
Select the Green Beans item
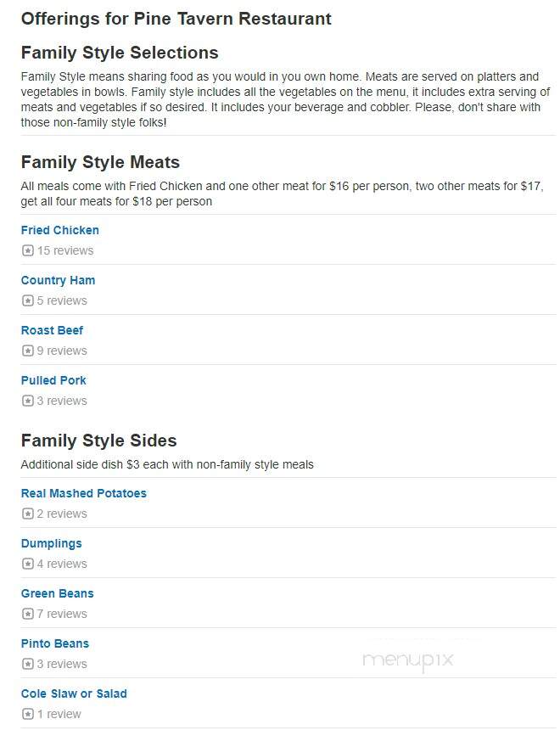(57, 593)
